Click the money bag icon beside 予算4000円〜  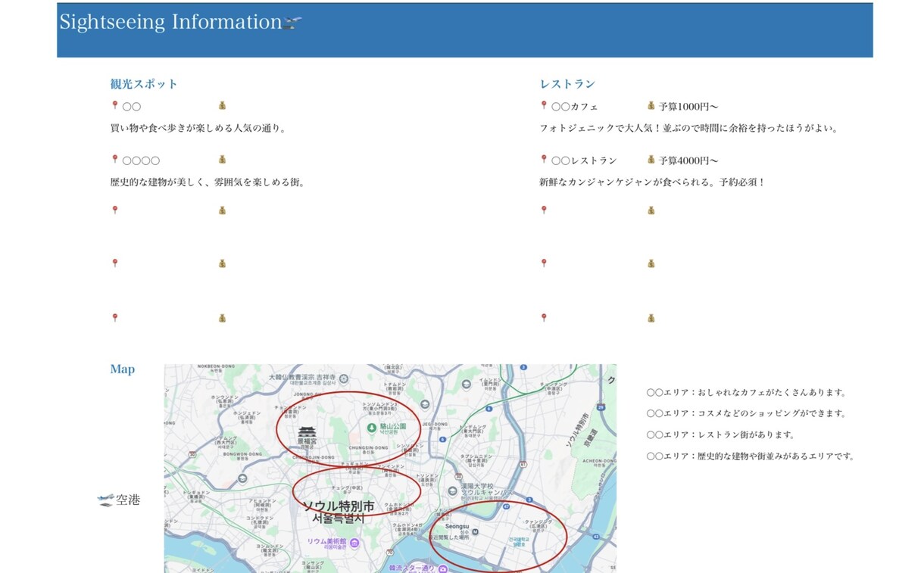(x=651, y=160)
